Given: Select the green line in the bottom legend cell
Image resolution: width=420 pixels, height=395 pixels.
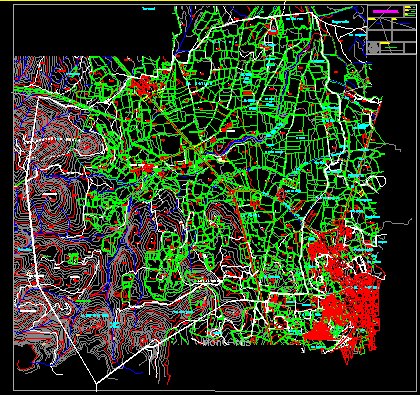Looking at the screenshot, I should 391,48.
